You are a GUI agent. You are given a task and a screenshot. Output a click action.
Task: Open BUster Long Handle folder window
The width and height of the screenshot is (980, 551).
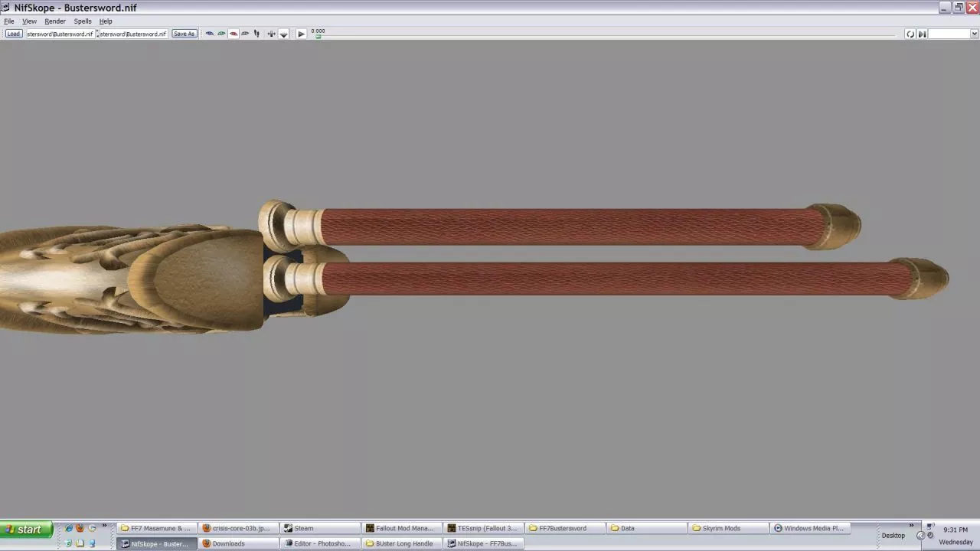401,543
